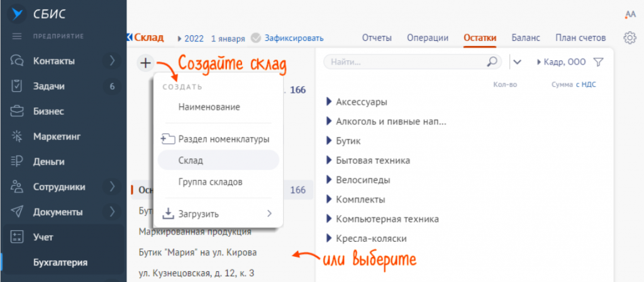Expand the Бытовая техника category
The width and height of the screenshot is (644, 282).
point(328,160)
